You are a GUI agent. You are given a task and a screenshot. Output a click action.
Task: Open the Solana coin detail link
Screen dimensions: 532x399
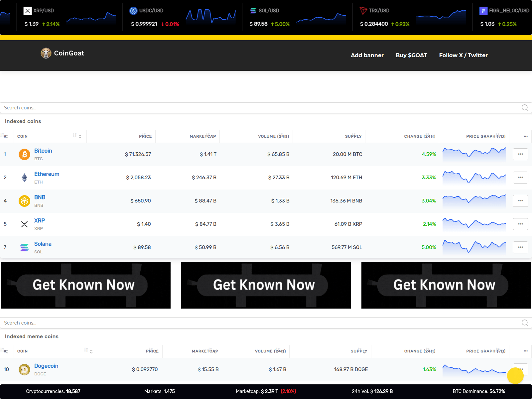[x=43, y=244]
